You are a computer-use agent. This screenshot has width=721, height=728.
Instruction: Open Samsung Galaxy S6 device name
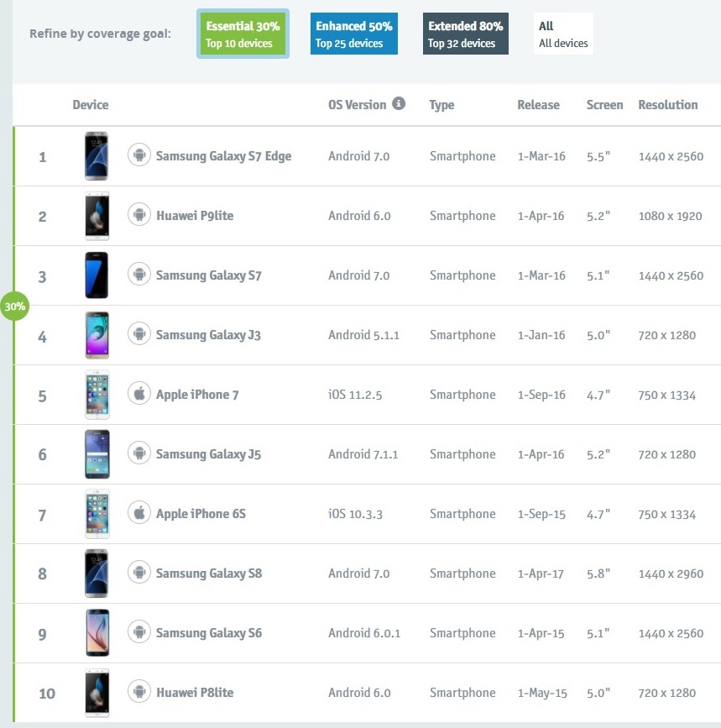point(209,633)
